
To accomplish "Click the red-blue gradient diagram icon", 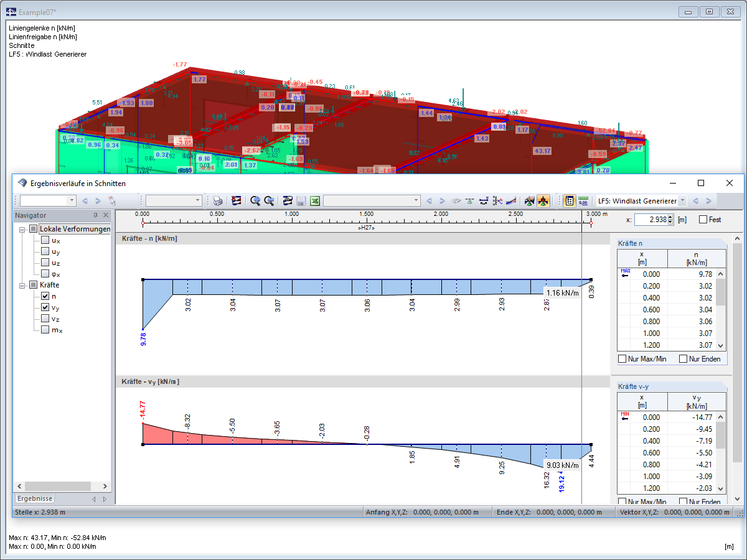I will (x=511, y=201).
